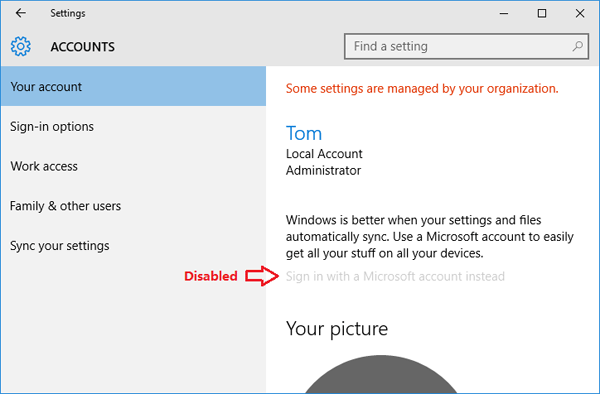Click 'Some settings are managed by your organization'
600x394 pixels.
tap(422, 89)
